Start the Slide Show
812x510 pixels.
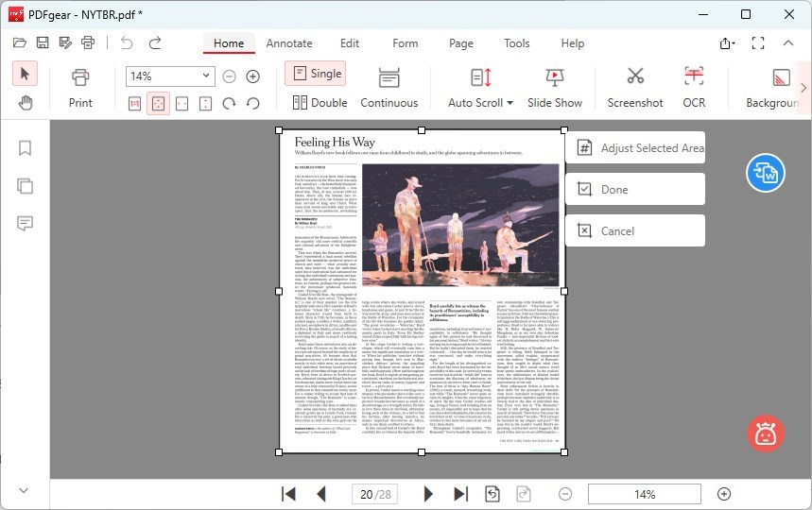(x=555, y=88)
